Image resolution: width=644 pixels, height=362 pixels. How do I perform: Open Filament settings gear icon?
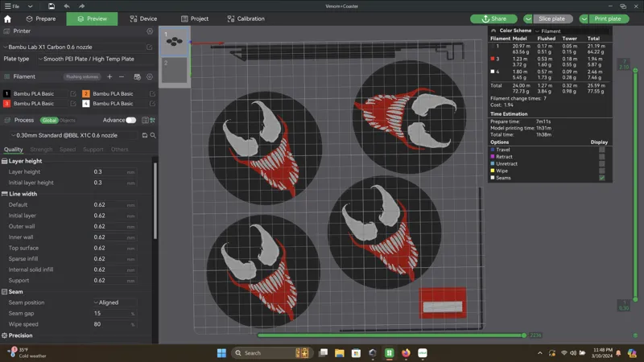tap(150, 76)
